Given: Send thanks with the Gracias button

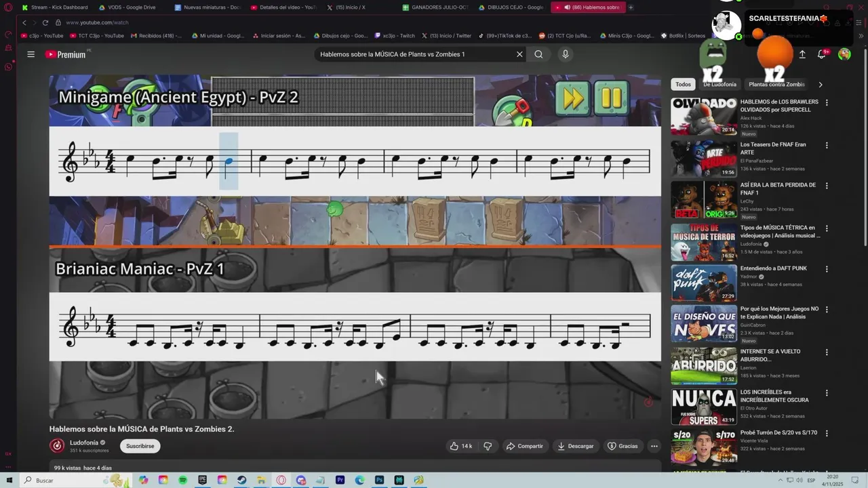Looking at the screenshot, I should click(622, 446).
